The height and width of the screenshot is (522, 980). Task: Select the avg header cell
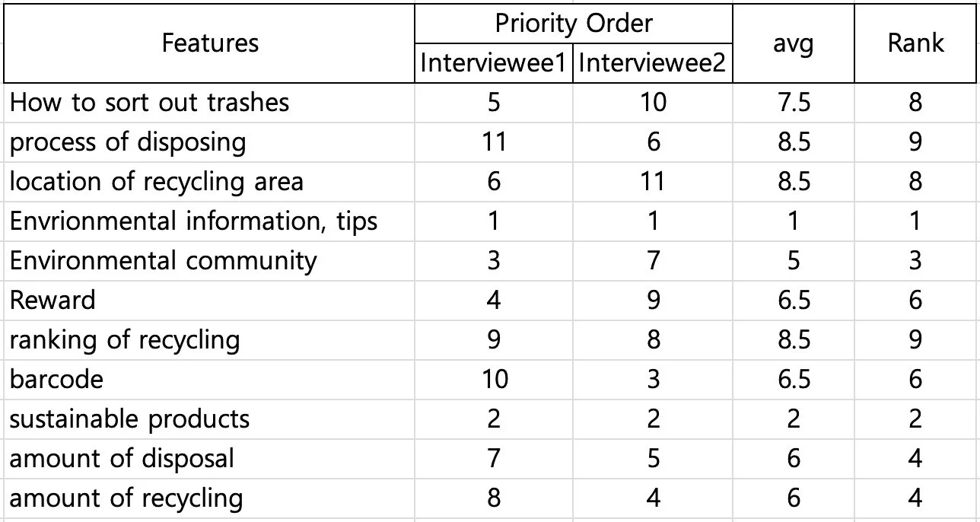coord(794,43)
